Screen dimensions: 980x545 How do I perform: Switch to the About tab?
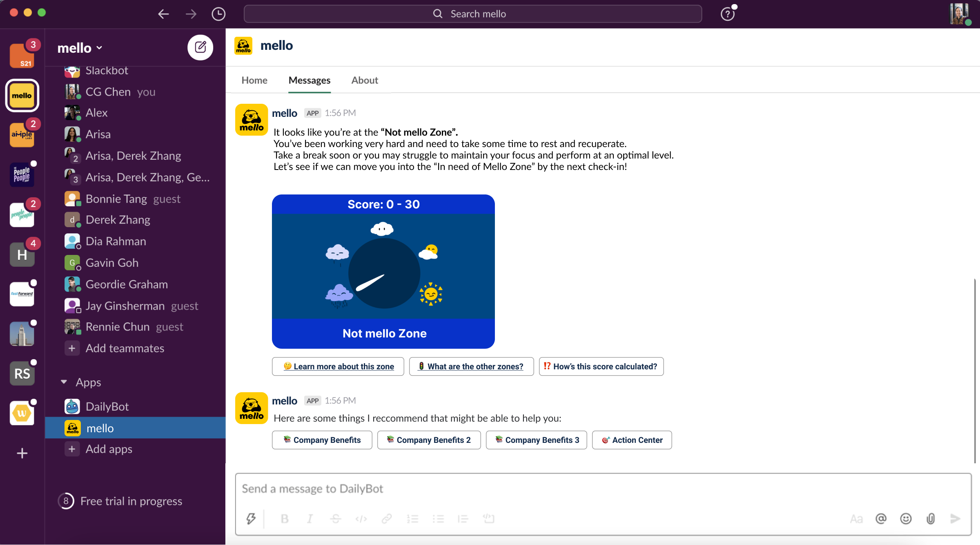coord(365,80)
